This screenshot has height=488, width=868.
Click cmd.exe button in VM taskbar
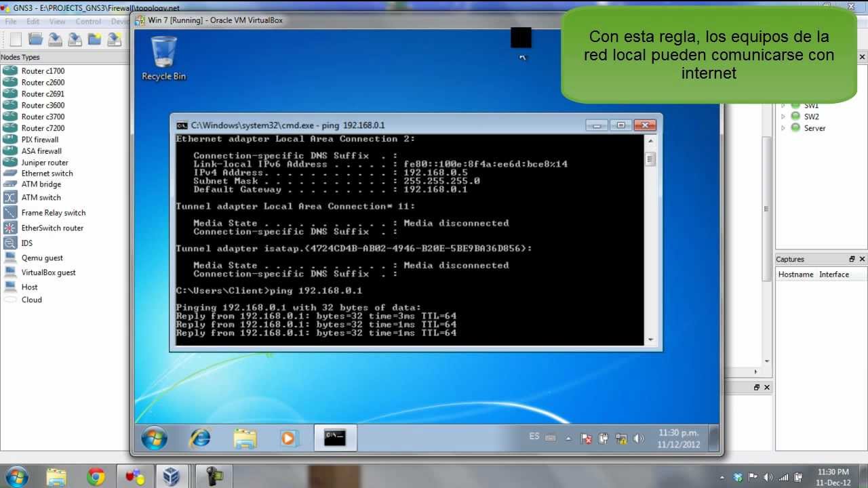pyautogui.click(x=335, y=439)
